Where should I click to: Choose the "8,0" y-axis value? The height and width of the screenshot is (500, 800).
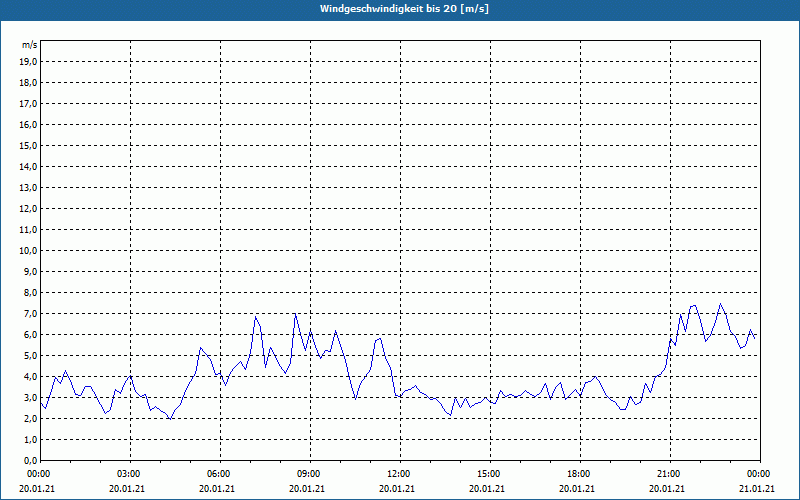tap(31, 292)
